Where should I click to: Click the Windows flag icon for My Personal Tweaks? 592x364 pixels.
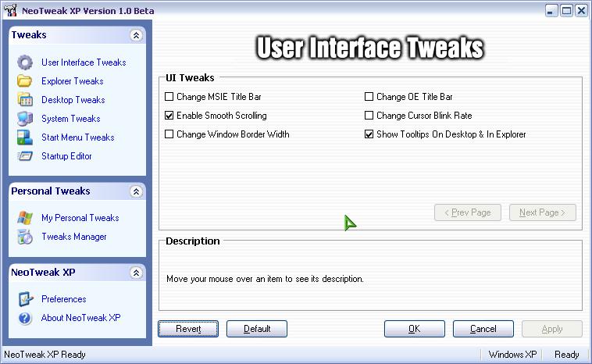(x=25, y=218)
